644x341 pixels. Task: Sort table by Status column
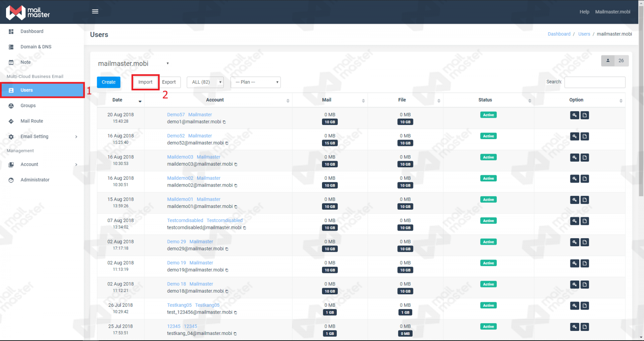click(489, 100)
